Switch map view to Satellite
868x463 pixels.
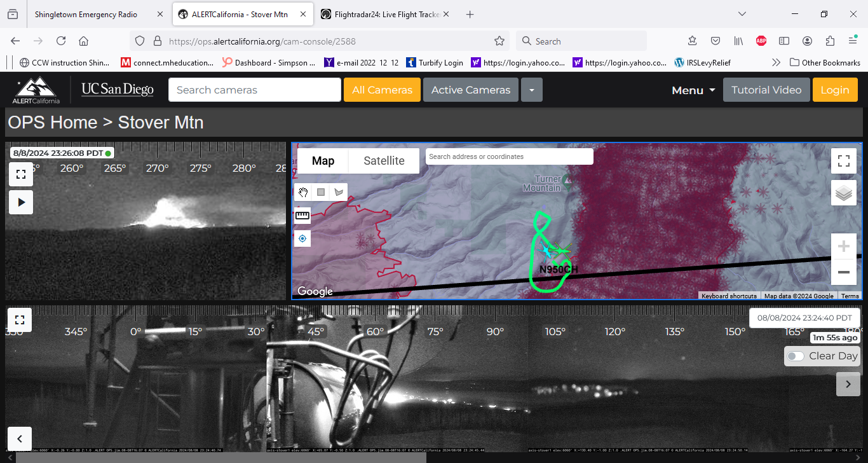(x=384, y=161)
